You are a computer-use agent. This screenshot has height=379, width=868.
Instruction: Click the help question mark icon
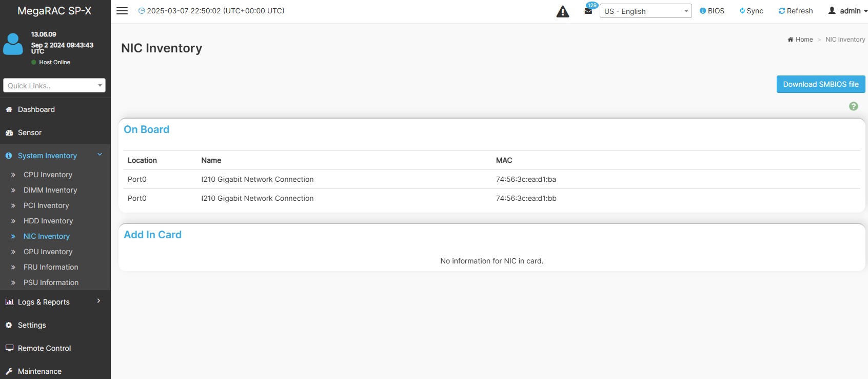[x=854, y=106]
